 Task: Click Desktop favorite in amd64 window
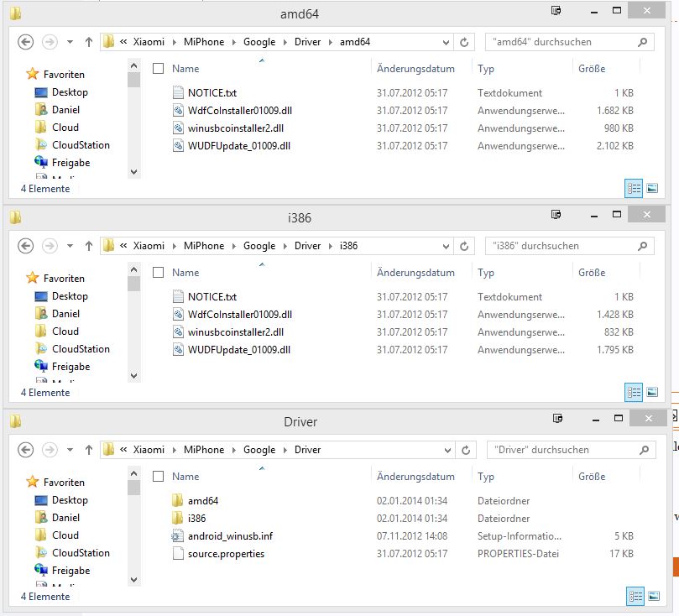click(x=70, y=92)
